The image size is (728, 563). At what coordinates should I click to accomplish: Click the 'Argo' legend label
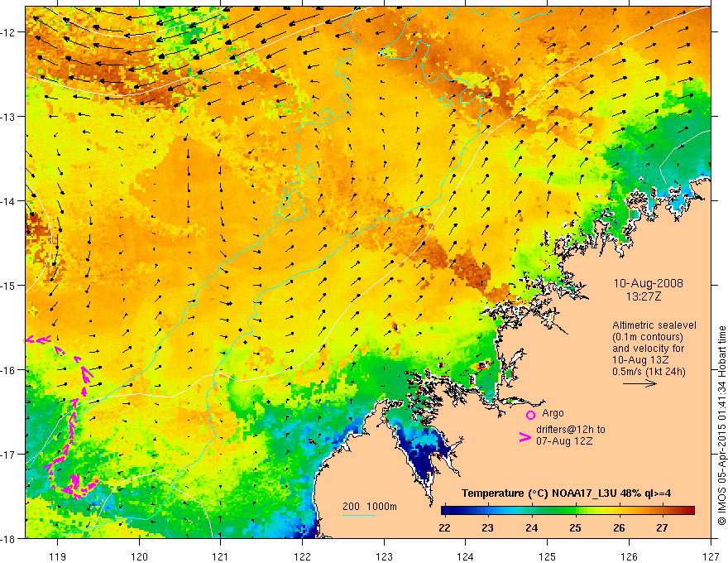[553, 413]
